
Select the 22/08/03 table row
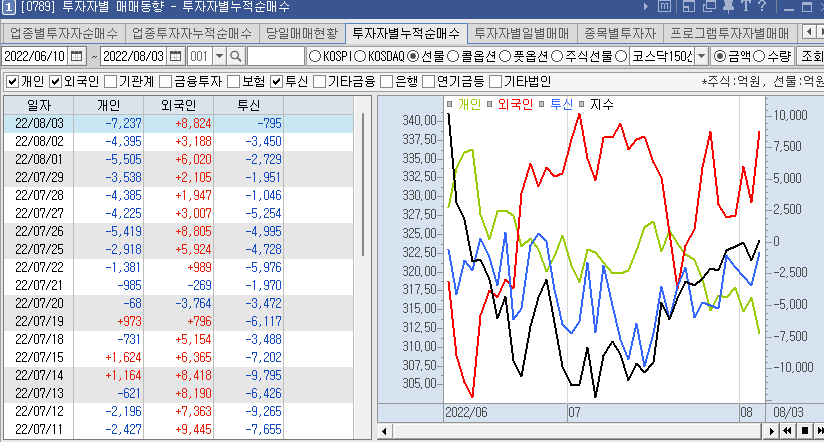point(179,124)
